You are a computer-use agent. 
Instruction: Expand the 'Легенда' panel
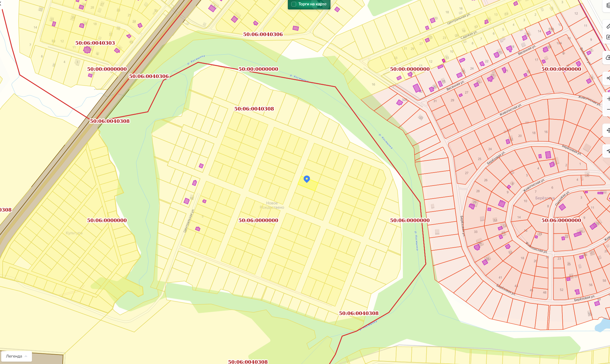coord(14,356)
